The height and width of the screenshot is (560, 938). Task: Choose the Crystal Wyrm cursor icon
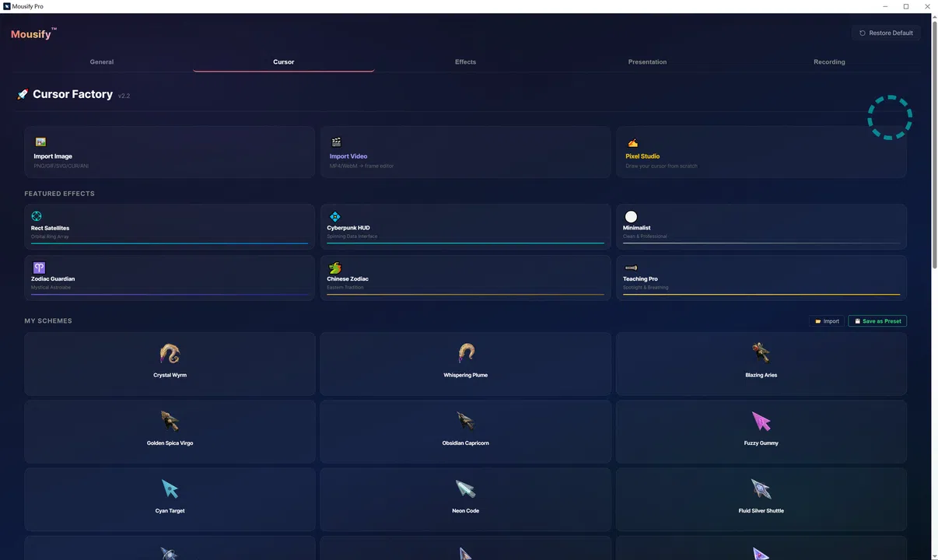coord(170,354)
